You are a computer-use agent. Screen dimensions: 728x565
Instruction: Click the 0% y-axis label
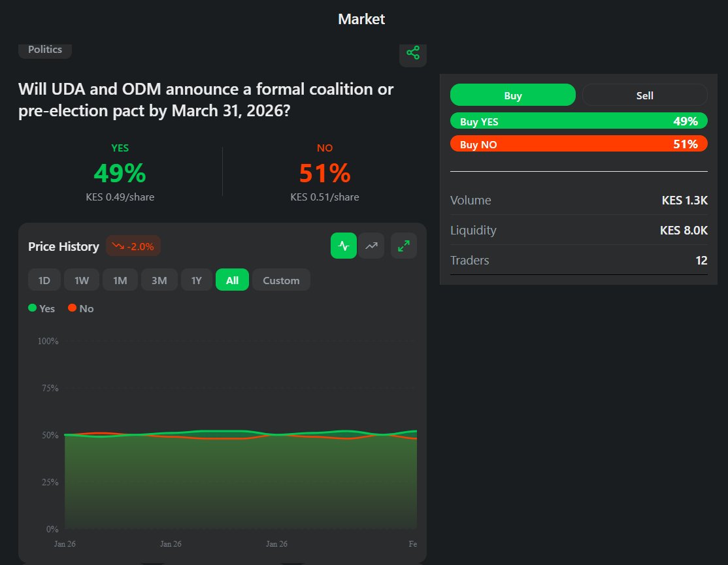click(x=52, y=529)
